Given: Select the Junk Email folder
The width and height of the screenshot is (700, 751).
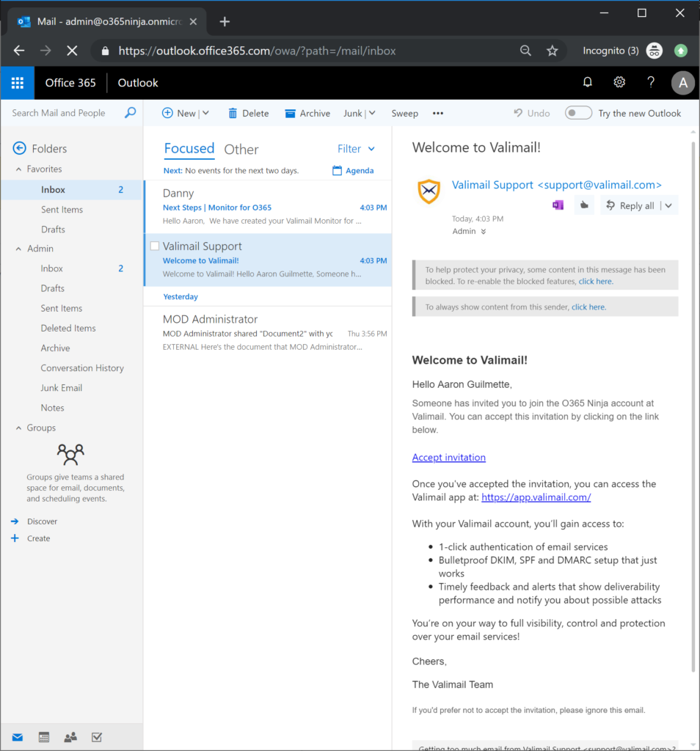Looking at the screenshot, I should pyautogui.click(x=62, y=388).
